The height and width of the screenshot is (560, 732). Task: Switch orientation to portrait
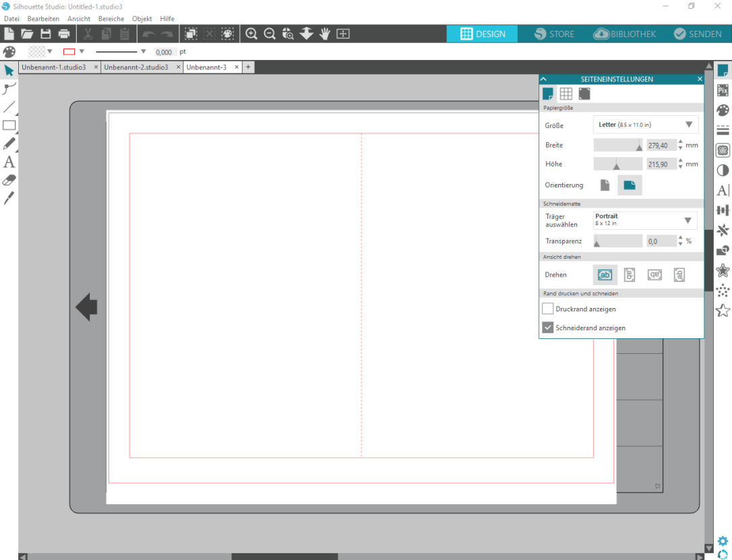click(605, 185)
